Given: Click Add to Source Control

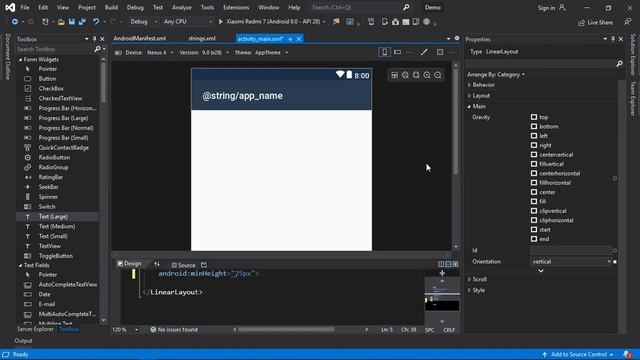Looking at the screenshot, I should (x=578, y=354).
